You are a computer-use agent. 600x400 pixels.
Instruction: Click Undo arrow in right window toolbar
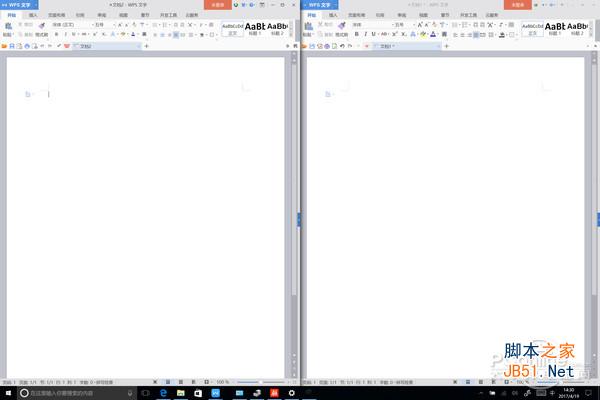tap(342, 46)
